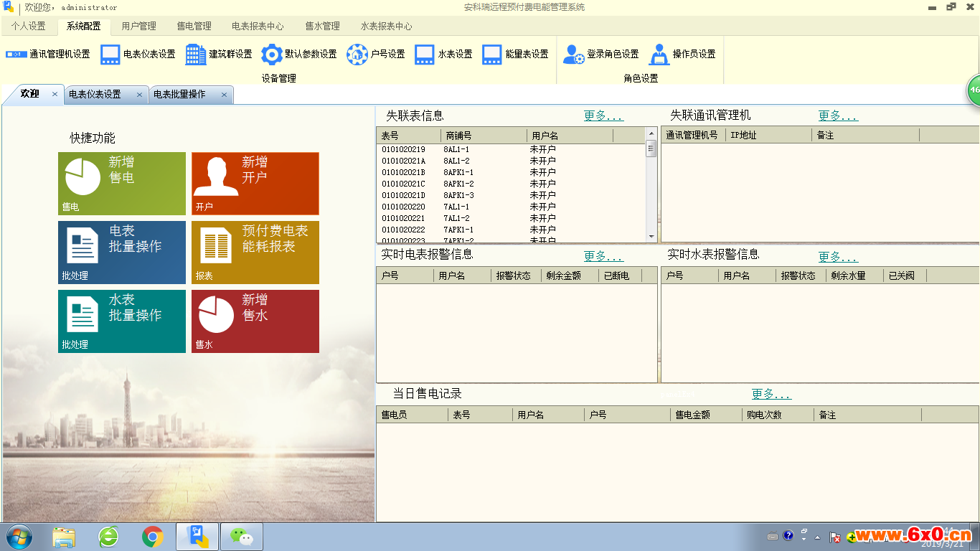Select row with 表号 0101020222
The height and width of the screenshot is (551, 980).
click(512, 230)
